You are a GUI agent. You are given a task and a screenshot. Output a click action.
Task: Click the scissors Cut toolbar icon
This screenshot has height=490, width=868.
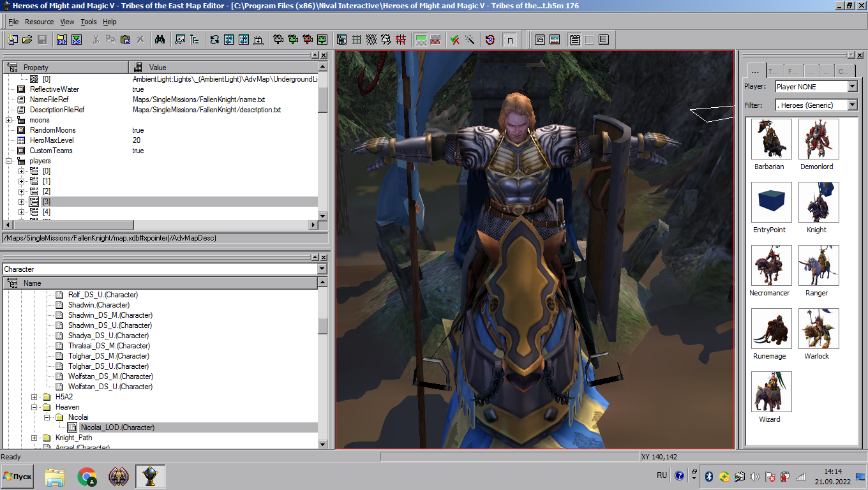(96, 40)
